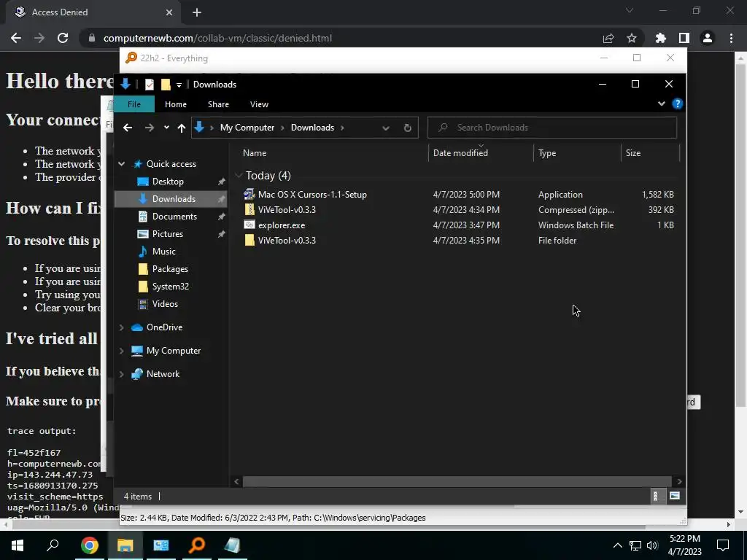Expand the ribbon with the chevron

(661, 104)
